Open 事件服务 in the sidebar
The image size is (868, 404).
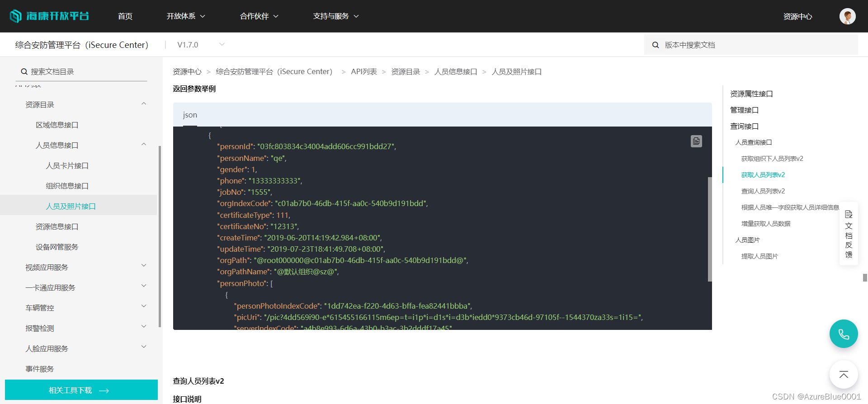click(x=40, y=369)
